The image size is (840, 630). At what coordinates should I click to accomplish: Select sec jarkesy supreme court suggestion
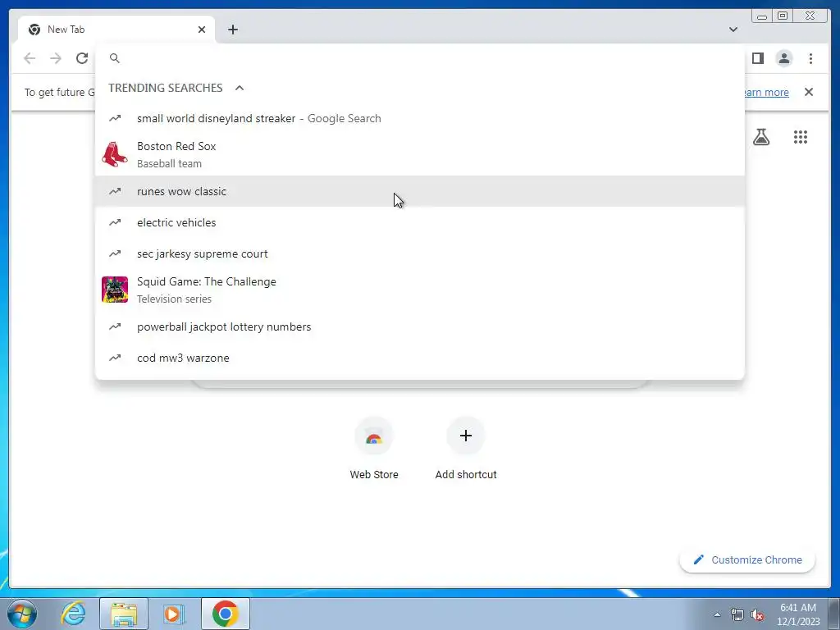click(419, 253)
